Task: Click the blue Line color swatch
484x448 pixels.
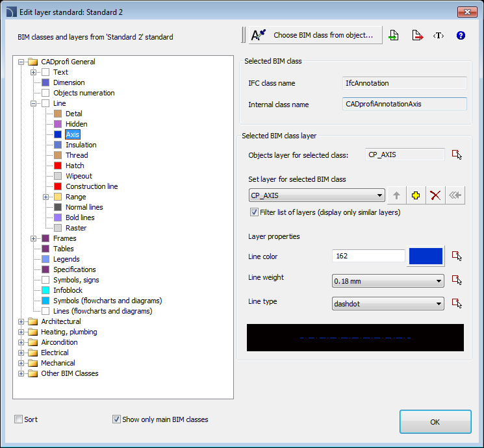Action: [426, 256]
